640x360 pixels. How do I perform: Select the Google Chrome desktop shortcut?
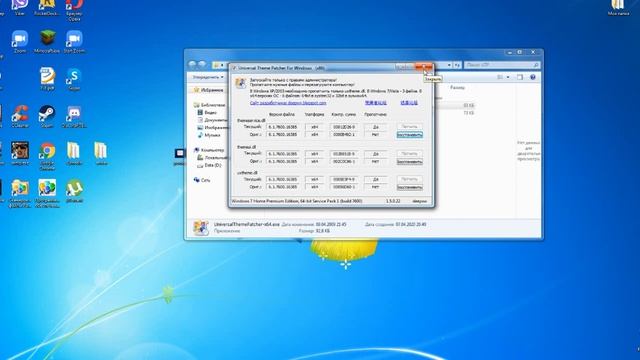click(x=47, y=156)
